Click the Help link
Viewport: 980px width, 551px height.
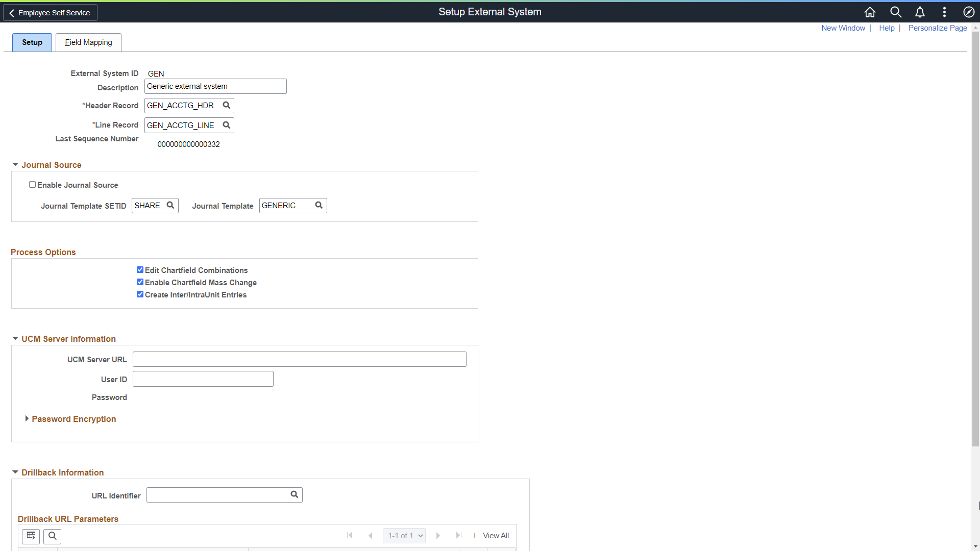(x=887, y=28)
